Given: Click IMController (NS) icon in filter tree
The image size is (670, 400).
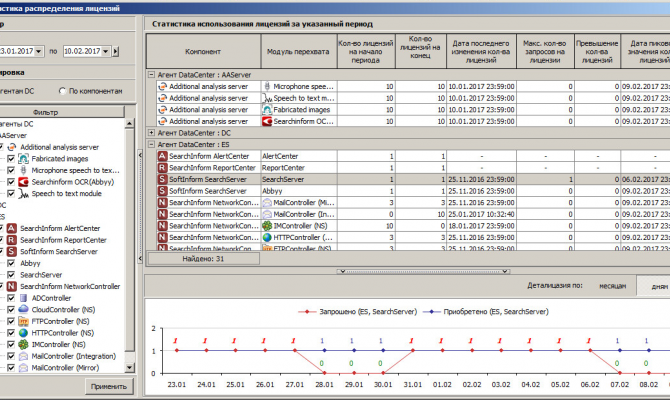Looking at the screenshot, I should coord(23,344).
